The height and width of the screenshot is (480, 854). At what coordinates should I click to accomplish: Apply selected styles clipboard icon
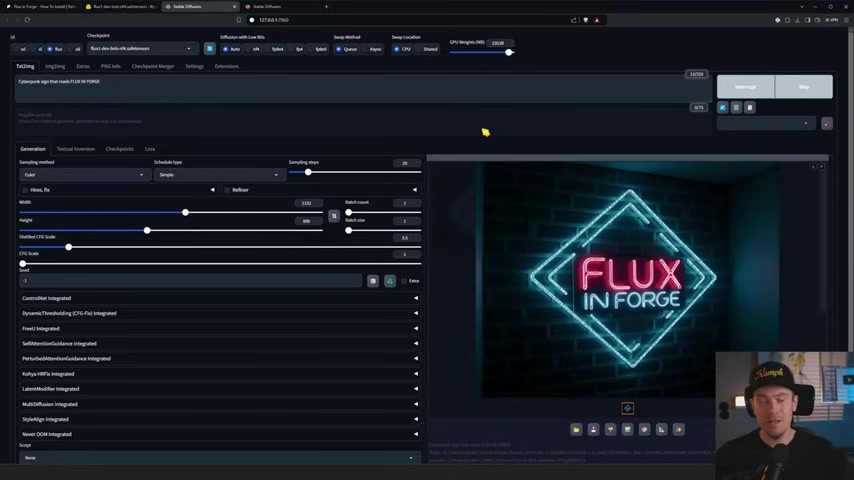click(750, 107)
